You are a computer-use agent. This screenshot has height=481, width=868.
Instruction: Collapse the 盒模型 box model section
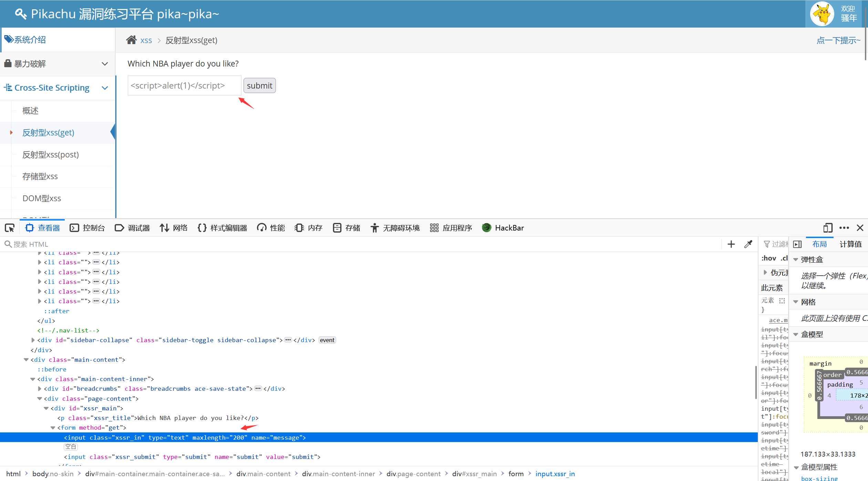796,335
